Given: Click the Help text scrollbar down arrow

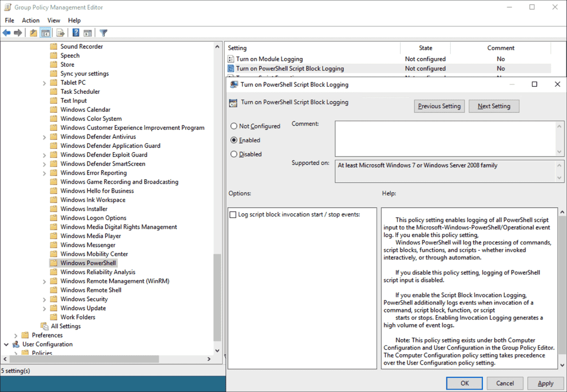Looking at the screenshot, I should [561, 365].
